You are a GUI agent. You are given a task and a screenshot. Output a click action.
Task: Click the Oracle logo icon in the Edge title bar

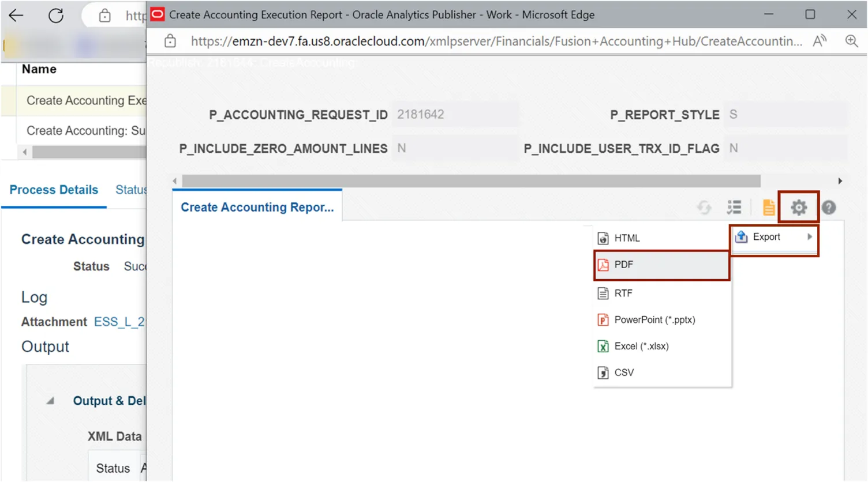[x=157, y=14]
